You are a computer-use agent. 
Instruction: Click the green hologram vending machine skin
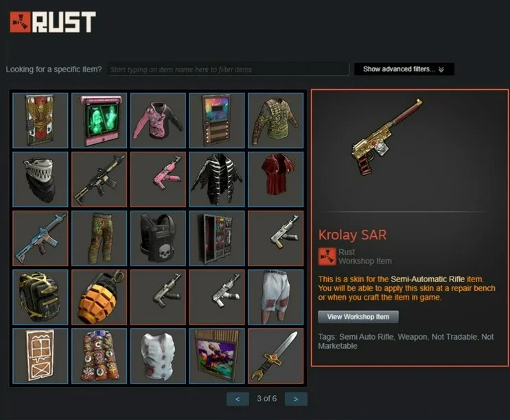click(100, 120)
